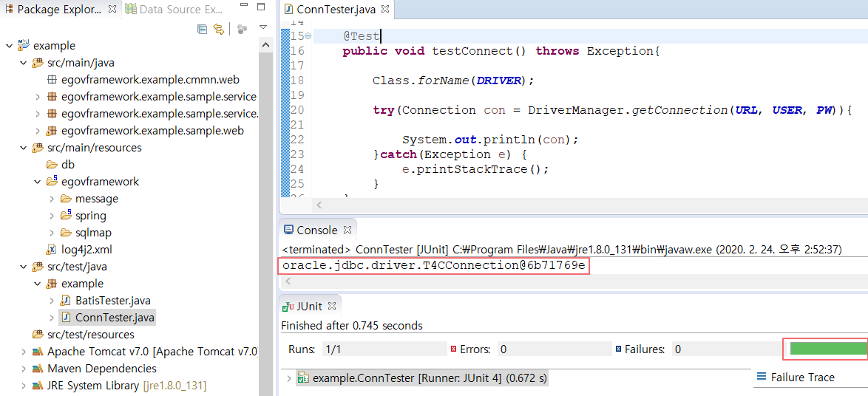Select the ConnTester.java editor tab
Viewport: 868px width, 396px height.
337,10
